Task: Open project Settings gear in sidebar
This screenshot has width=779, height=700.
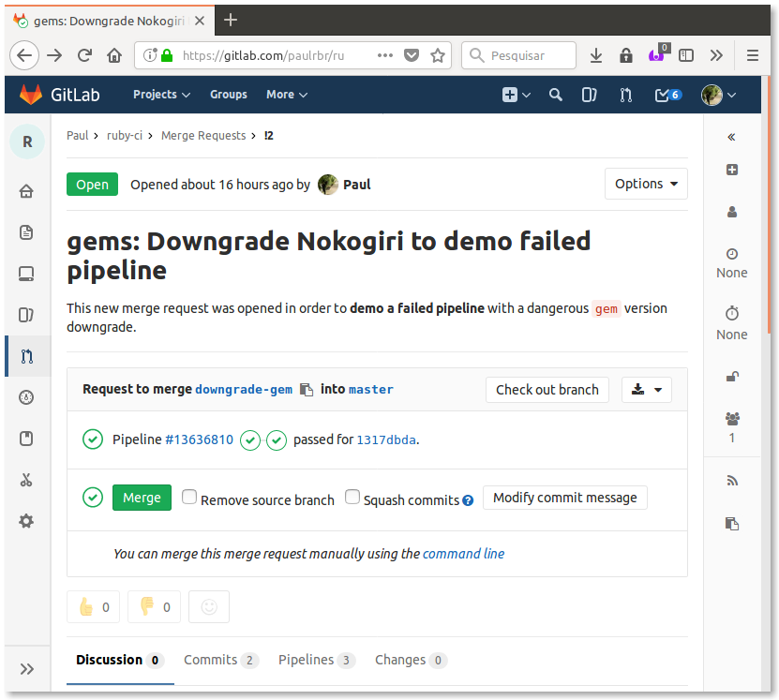Action: point(26,521)
